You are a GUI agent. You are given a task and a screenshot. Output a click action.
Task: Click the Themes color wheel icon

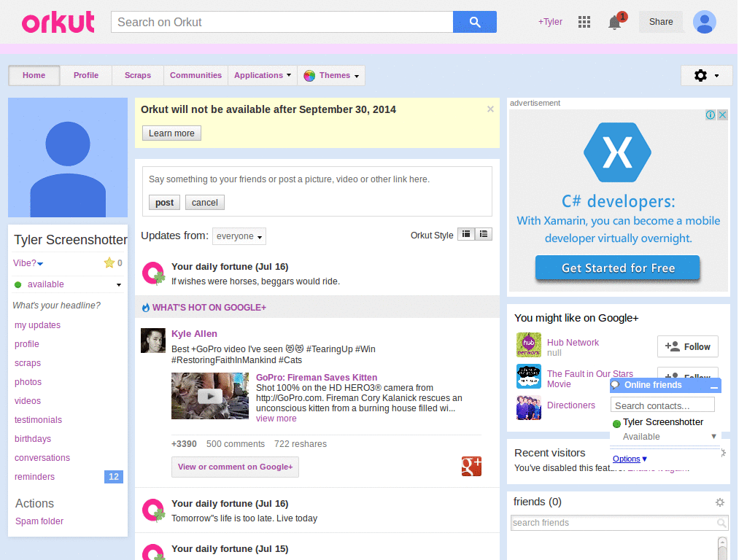click(x=309, y=76)
